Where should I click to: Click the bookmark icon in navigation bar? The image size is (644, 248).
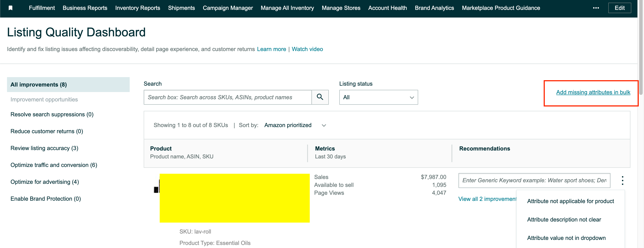(11, 8)
